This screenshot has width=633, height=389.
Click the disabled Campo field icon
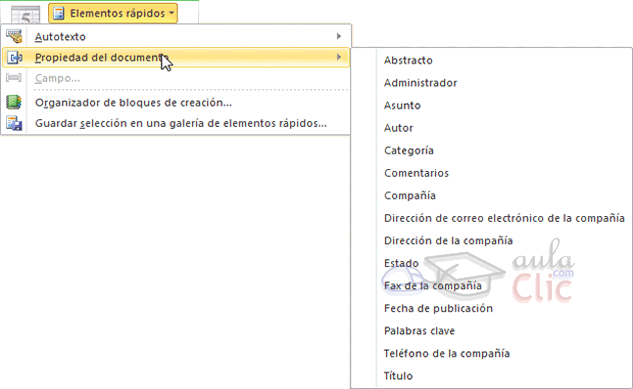click(x=14, y=77)
